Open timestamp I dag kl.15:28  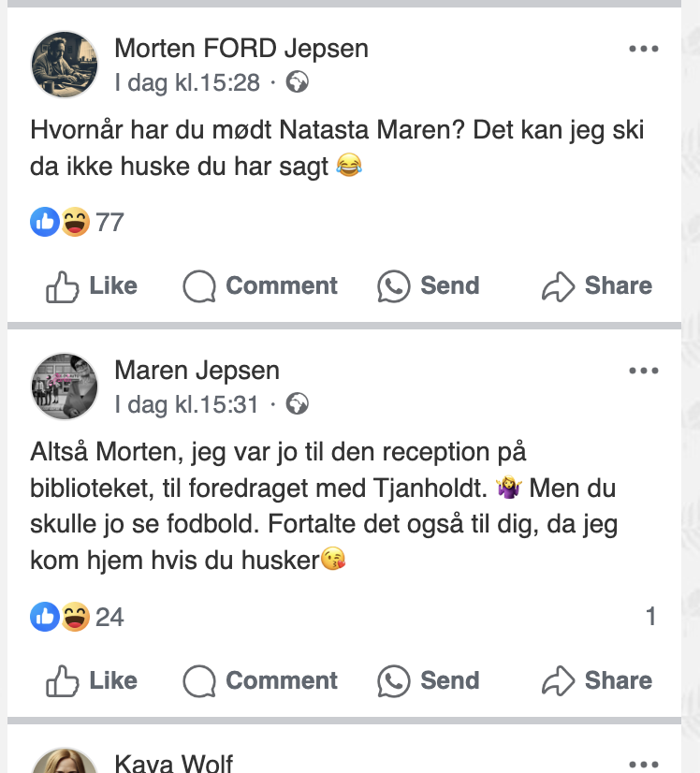[x=187, y=82]
